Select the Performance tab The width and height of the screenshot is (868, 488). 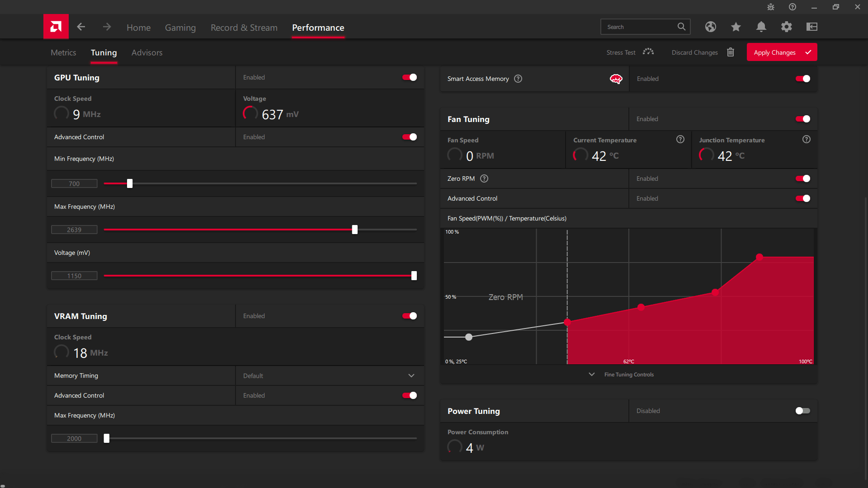(318, 28)
